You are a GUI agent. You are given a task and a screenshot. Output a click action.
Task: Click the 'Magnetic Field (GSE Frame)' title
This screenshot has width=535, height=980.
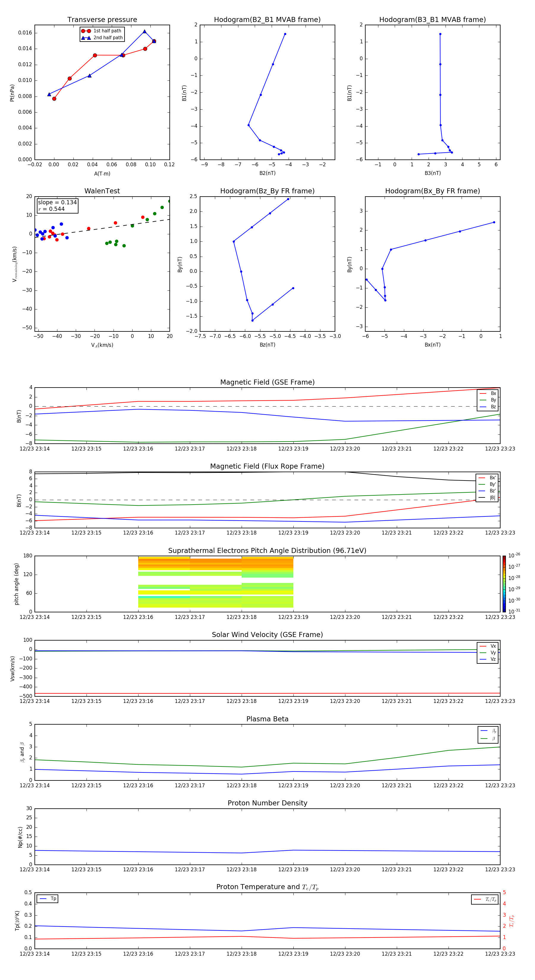[267, 382]
